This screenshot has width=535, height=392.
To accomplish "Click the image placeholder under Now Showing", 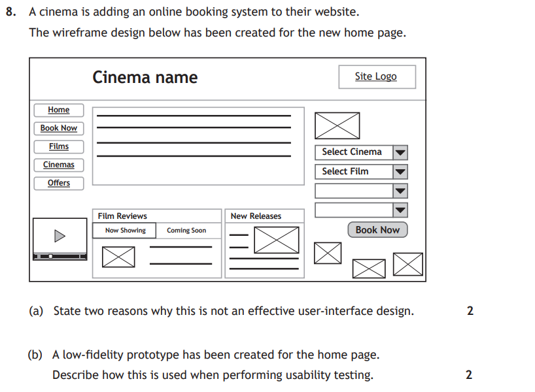I will [118, 257].
